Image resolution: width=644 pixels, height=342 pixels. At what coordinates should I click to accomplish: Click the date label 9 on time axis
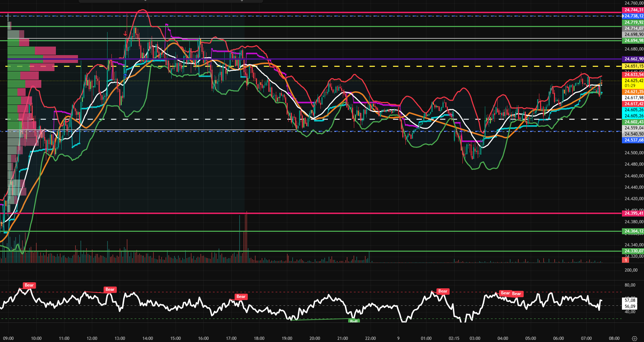coord(398,338)
